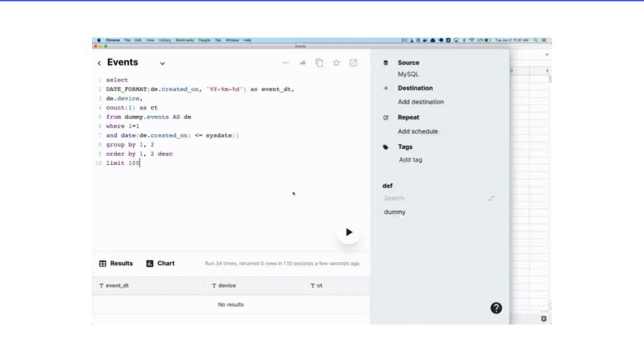Open the help question mark button
The height and width of the screenshot is (362, 644).
496,308
